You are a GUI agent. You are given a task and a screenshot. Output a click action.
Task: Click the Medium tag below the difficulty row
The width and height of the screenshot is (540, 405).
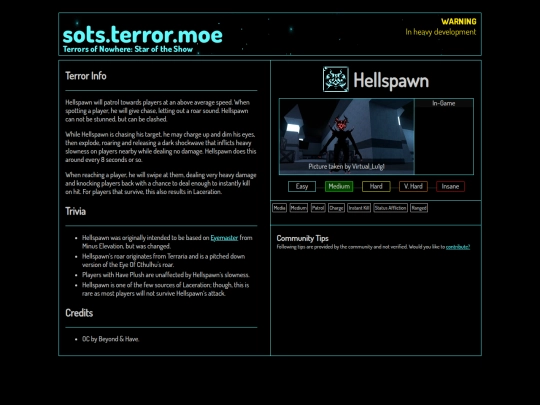coord(299,208)
